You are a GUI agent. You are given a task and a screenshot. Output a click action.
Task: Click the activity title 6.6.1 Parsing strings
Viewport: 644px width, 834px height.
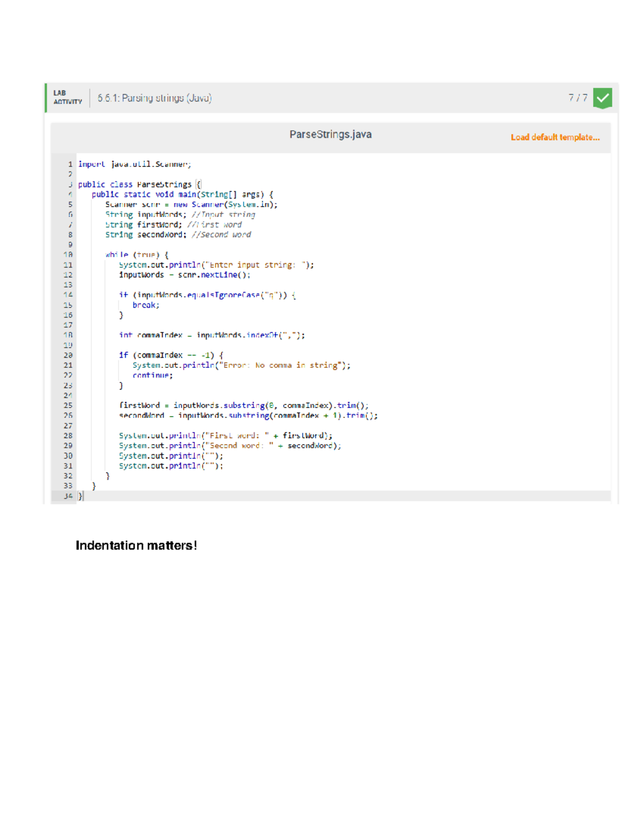pyautogui.click(x=155, y=98)
